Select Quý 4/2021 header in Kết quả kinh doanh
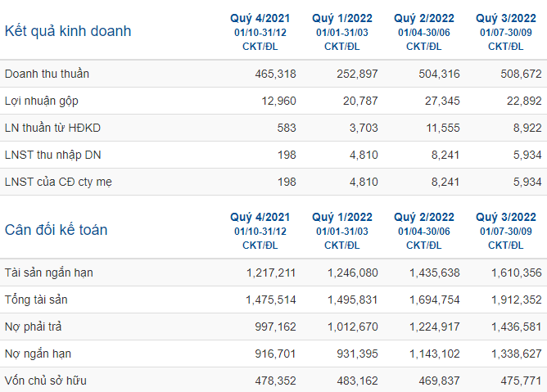 pos(260,18)
